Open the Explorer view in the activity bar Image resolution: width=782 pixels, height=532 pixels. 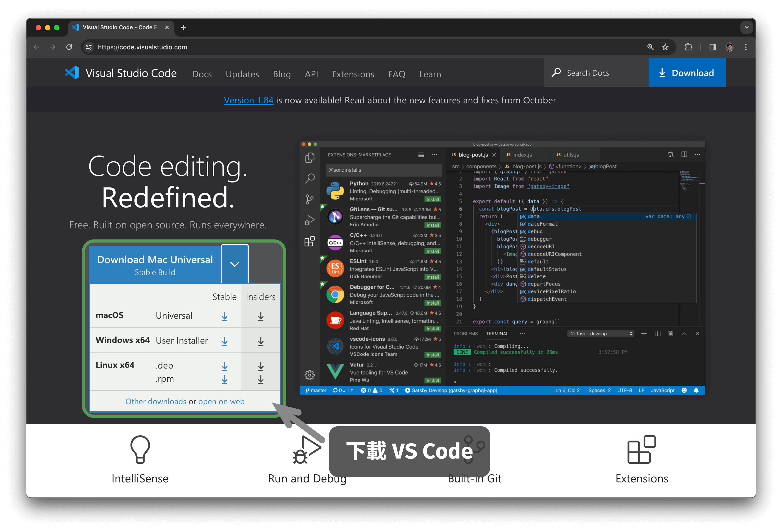[310, 157]
